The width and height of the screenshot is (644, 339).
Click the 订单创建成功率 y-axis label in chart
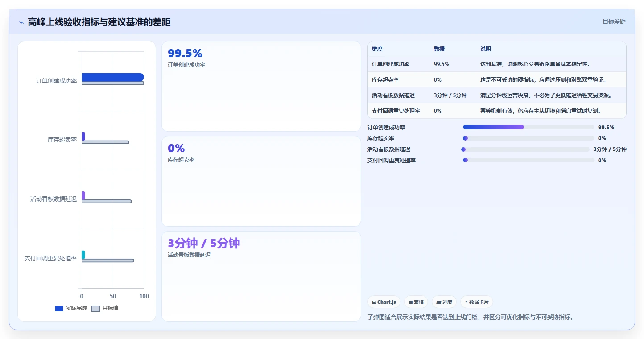57,81
